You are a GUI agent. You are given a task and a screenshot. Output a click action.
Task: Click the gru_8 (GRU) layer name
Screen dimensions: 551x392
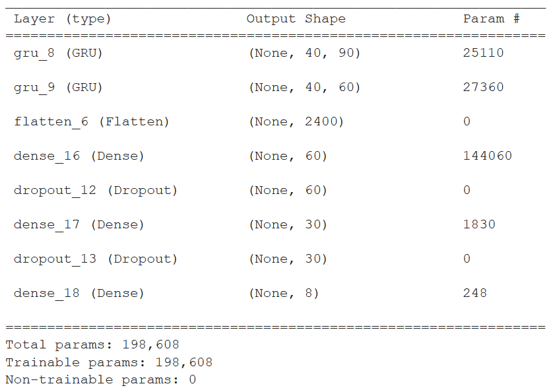[58, 53]
